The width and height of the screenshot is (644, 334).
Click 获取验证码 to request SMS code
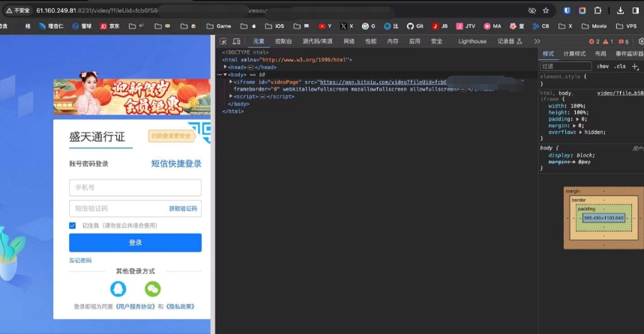(183, 208)
